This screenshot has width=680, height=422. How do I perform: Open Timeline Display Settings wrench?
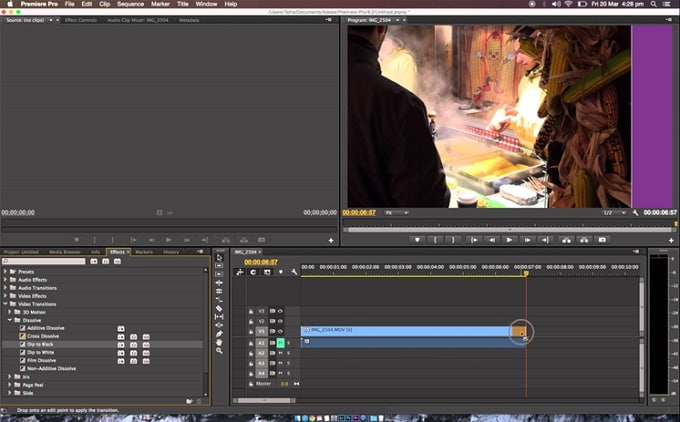pos(294,272)
